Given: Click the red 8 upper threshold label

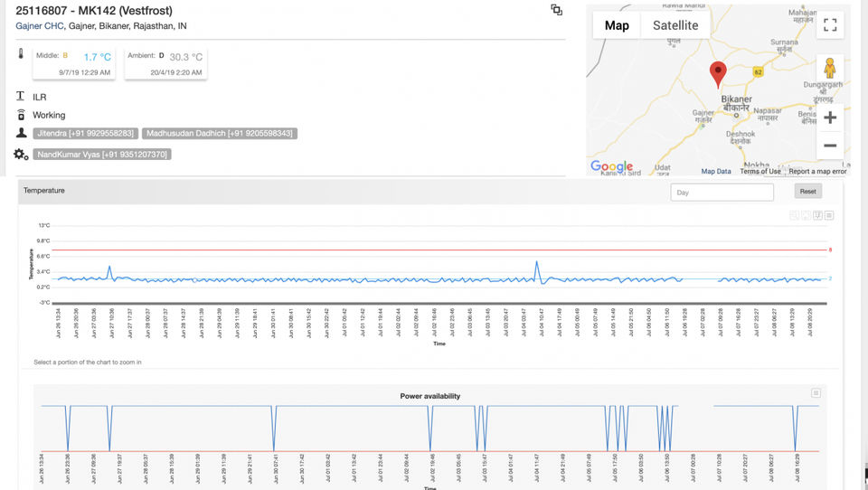Looking at the screenshot, I should [x=830, y=250].
